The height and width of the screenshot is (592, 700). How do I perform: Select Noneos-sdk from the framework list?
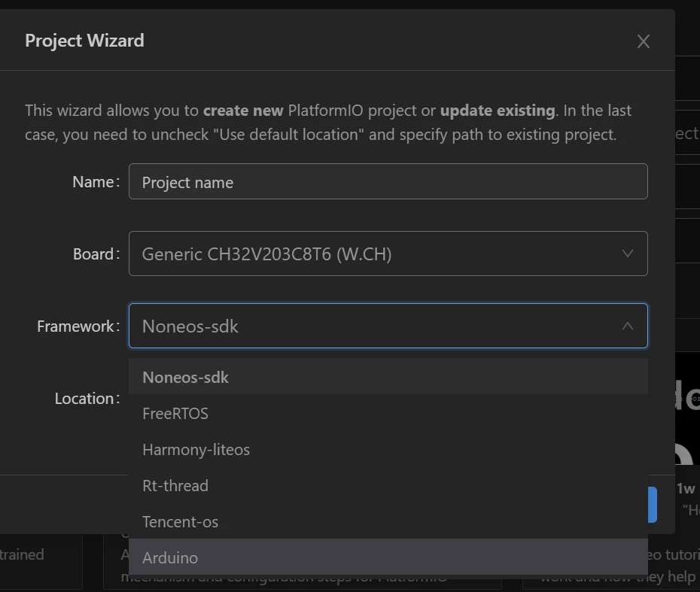185,378
